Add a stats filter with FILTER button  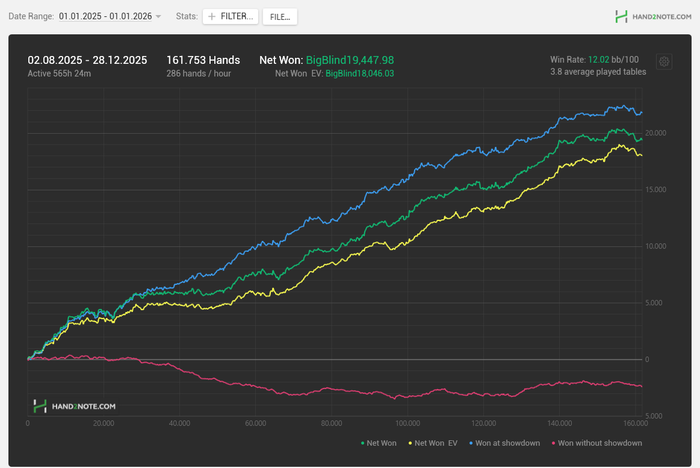click(x=230, y=17)
